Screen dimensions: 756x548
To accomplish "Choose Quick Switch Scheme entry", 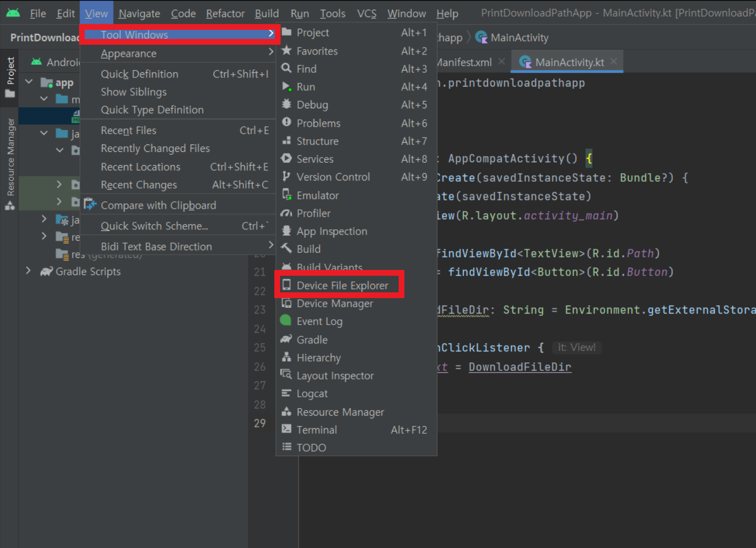I will pyautogui.click(x=179, y=226).
